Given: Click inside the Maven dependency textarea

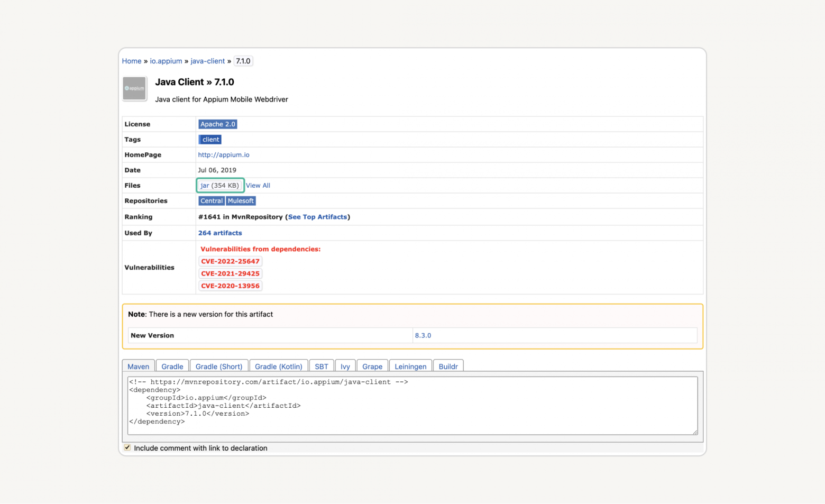Looking at the screenshot, I should pos(412,406).
